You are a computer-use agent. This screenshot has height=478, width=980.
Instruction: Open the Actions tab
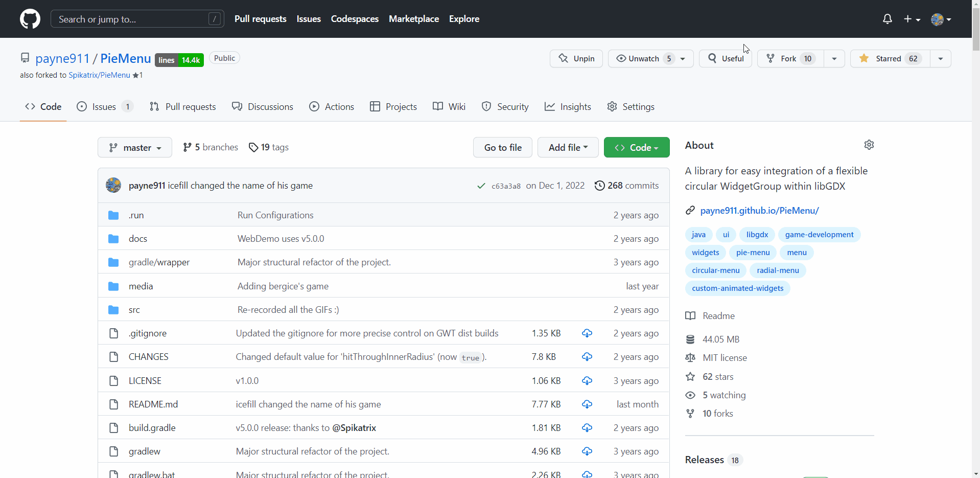pos(332,106)
